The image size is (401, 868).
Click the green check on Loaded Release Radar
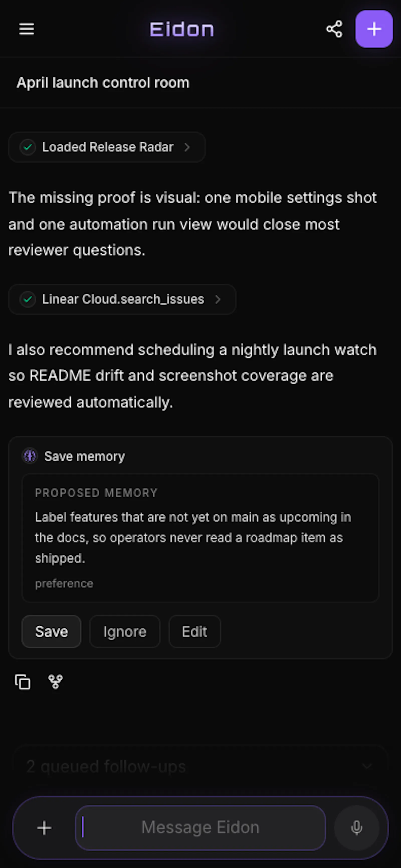point(28,147)
